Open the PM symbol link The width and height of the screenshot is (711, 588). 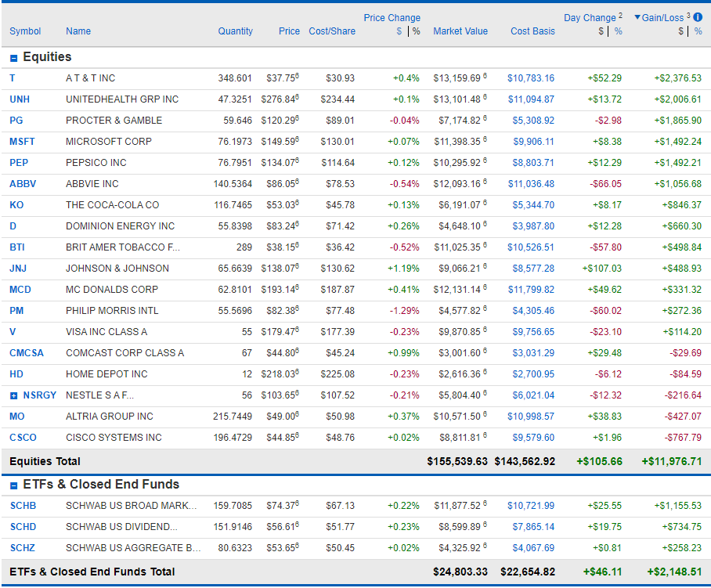[x=16, y=311]
